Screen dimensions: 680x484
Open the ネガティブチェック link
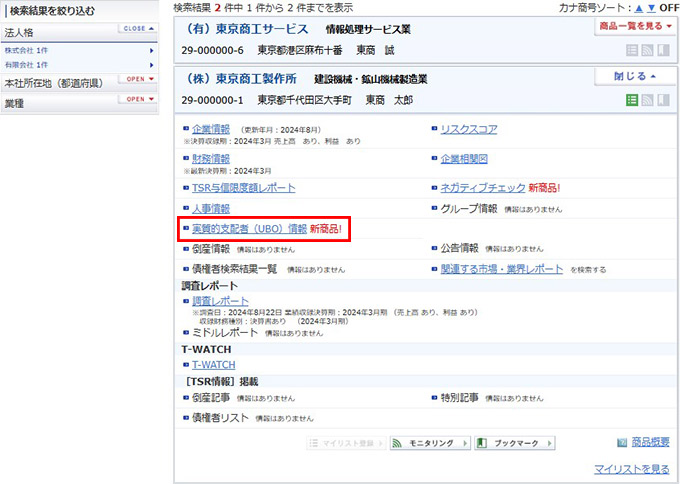click(x=483, y=188)
